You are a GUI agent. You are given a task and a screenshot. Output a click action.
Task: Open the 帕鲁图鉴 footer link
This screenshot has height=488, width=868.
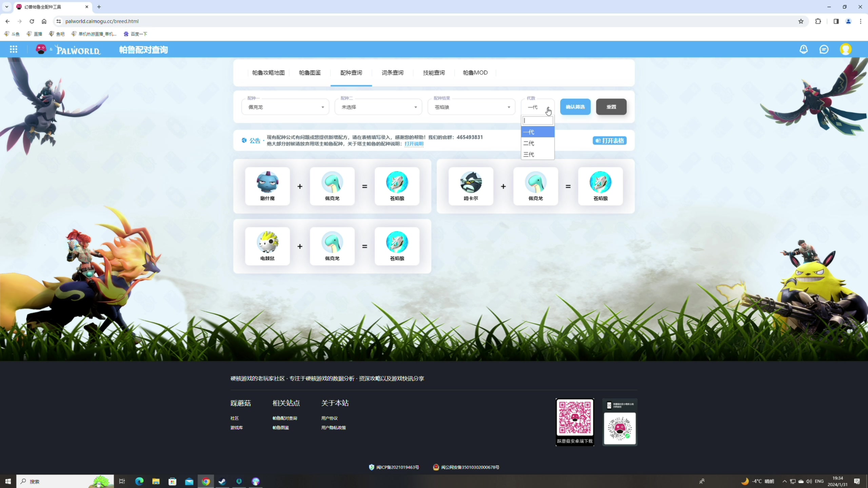click(x=281, y=428)
